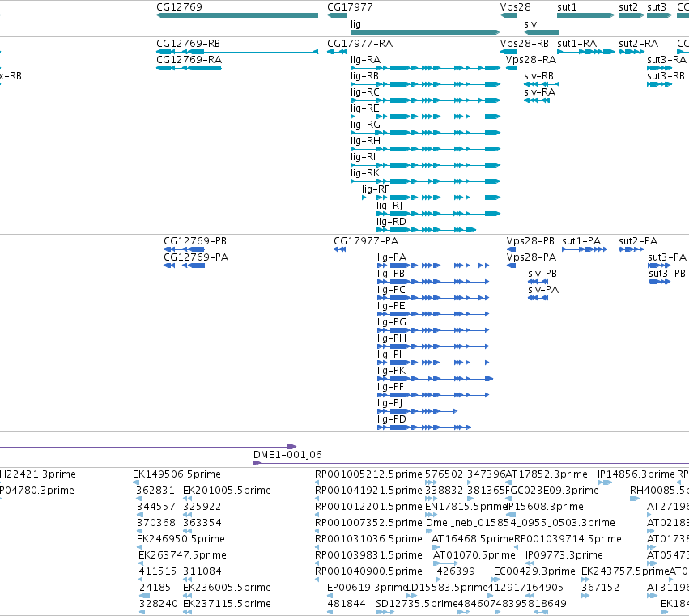Image resolution: width=689 pixels, height=616 pixels.
Task: Select protein slv-PB label
Action: click(x=542, y=274)
